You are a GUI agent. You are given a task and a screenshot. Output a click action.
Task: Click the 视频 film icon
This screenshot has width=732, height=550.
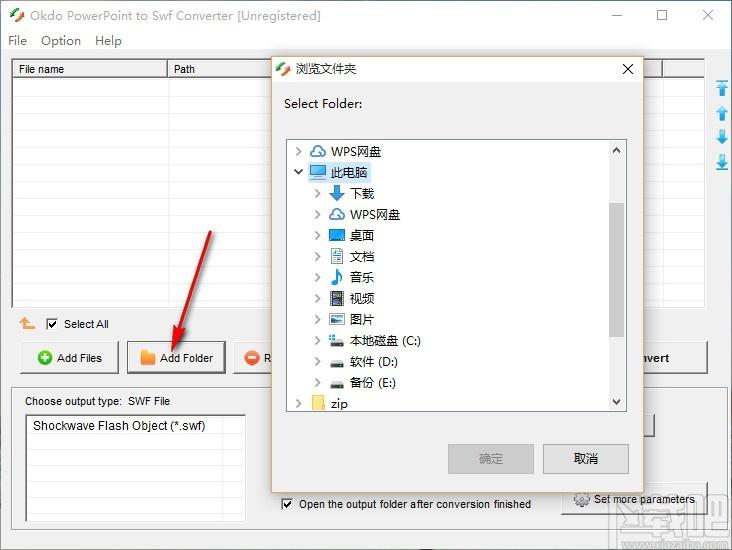pos(337,298)
